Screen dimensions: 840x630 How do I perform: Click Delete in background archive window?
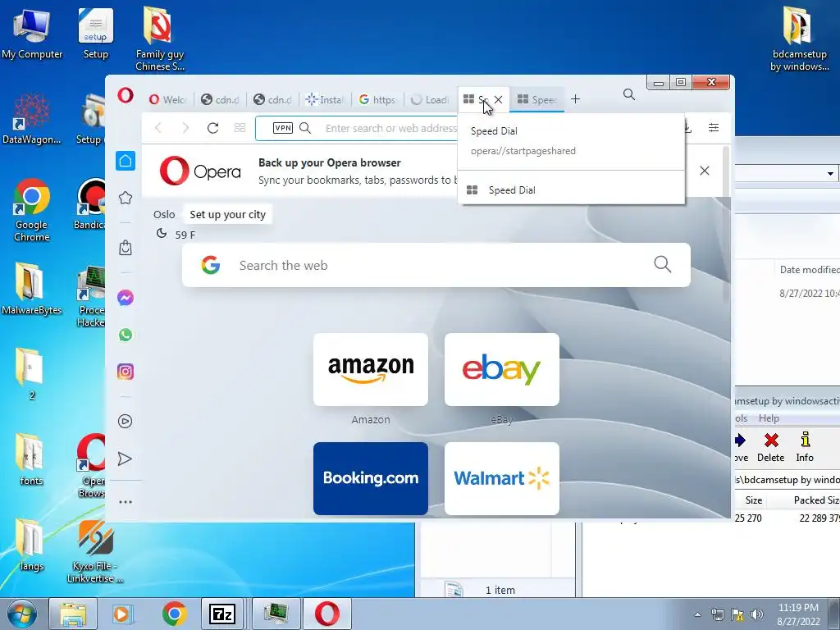(771, 447)
